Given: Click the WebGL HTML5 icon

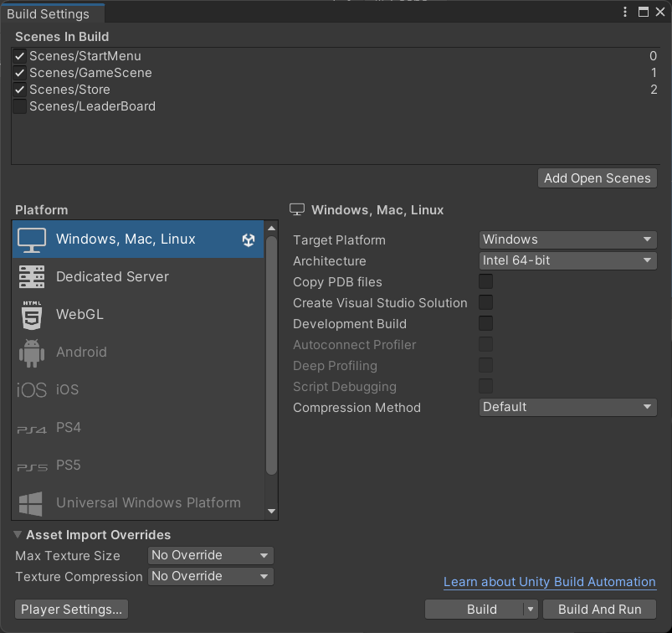Looking at the screenshot, I should (32, 315).
